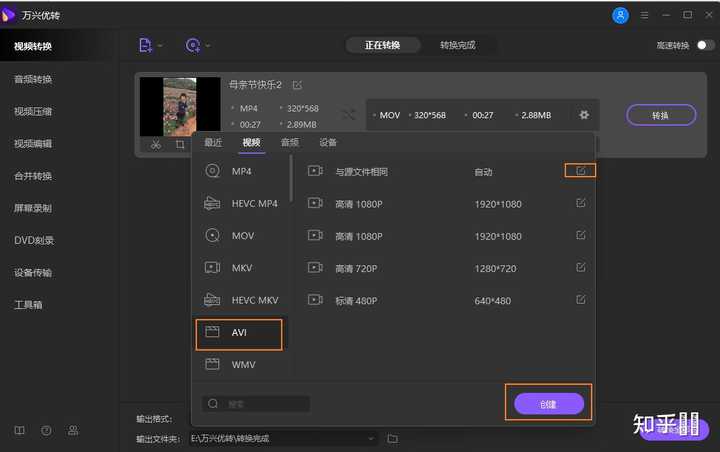Screen dimensions: 720x452
Task: Switch to the 音频 format tab
Action: click(x=290, y=143)
